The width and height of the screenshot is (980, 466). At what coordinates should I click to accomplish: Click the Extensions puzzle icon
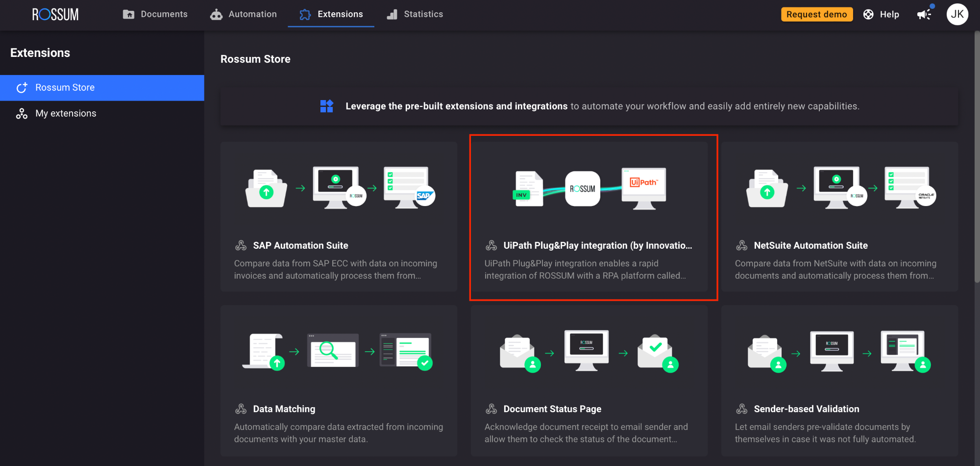tap(305, 14)
